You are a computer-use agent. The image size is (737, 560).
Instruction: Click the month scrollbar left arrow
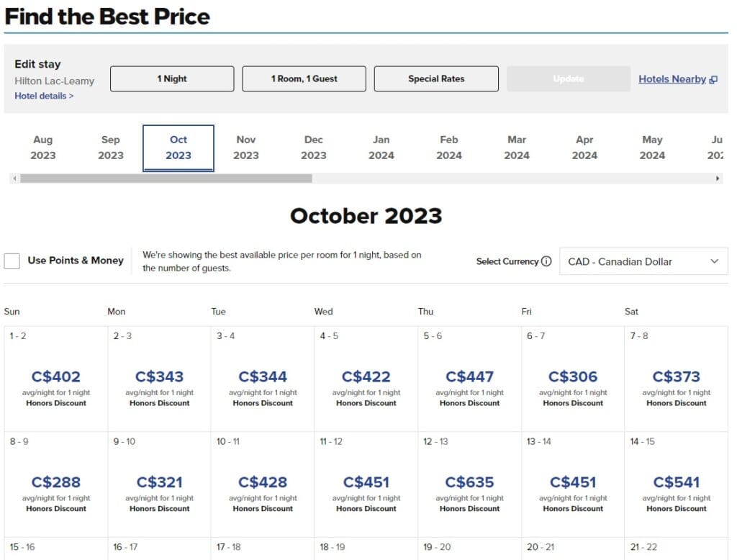[x=15, y=179]
